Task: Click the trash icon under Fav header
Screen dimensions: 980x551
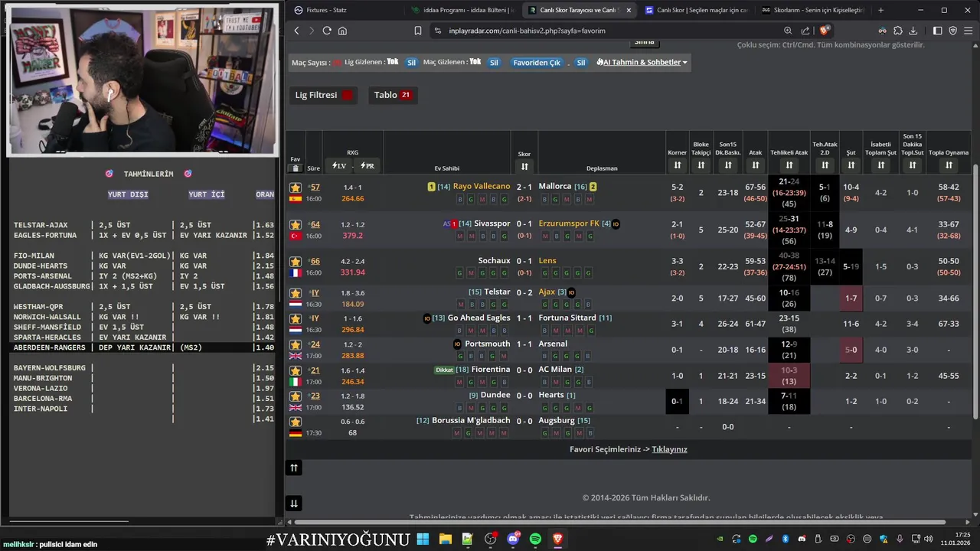Action: 296,168
